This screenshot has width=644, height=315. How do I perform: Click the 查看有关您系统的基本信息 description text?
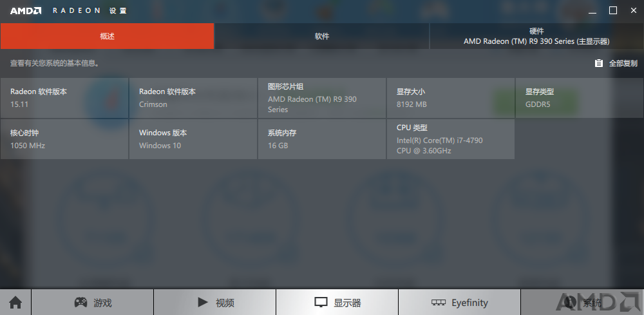tap(55, 63)
